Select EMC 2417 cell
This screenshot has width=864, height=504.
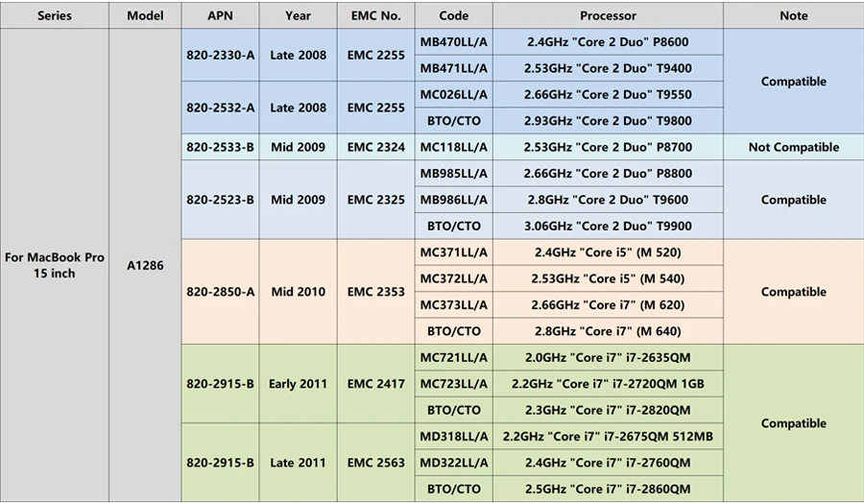click(x=375, y=383)
